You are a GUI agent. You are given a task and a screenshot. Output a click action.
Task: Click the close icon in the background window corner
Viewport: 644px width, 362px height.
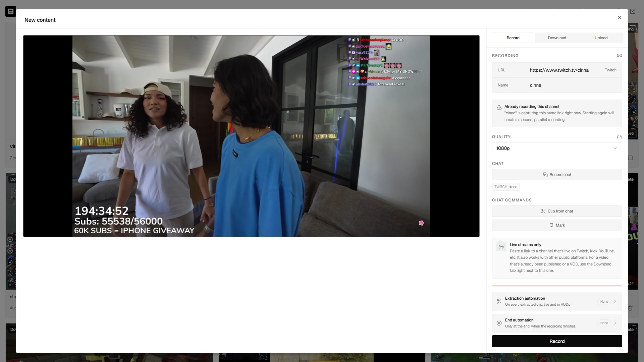pyautogui.click(x=632, y=11)
